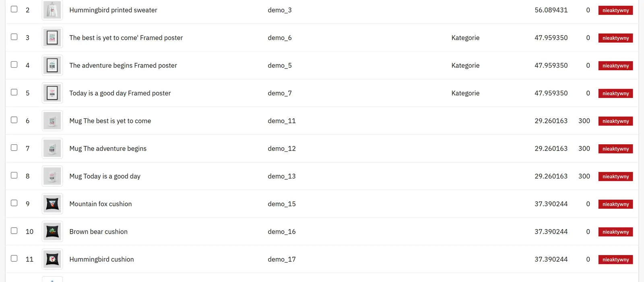Open the Mug Today is a good day thumbnail
Image resolution: width=644 pixels, height=282 pixels.
pyautogui.click(x=52, y=176)
